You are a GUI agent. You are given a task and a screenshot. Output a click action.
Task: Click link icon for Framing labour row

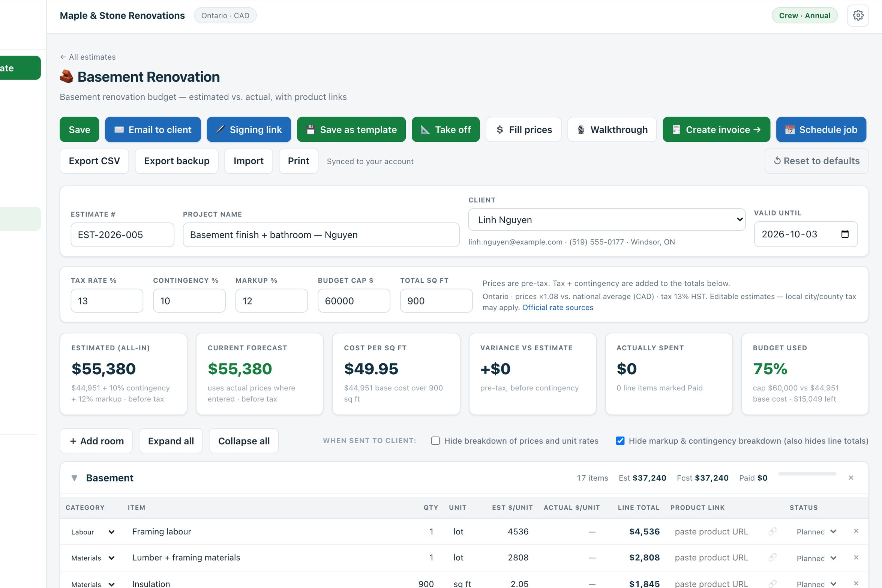click(772, 531)
